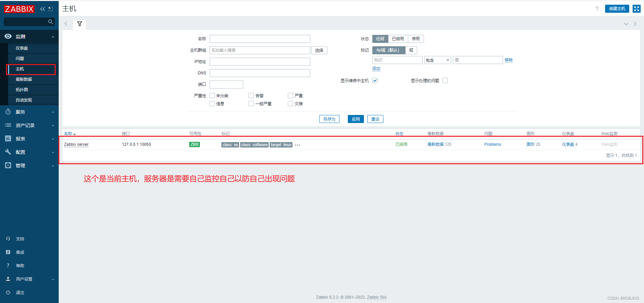Click the 资产记录 list icon
This screenshot has width=644, height=303.
[8, 125]
